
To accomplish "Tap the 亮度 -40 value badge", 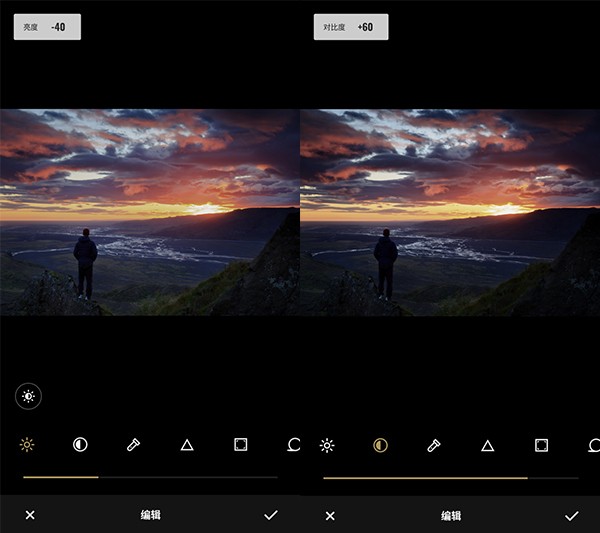I will (47, 27).
